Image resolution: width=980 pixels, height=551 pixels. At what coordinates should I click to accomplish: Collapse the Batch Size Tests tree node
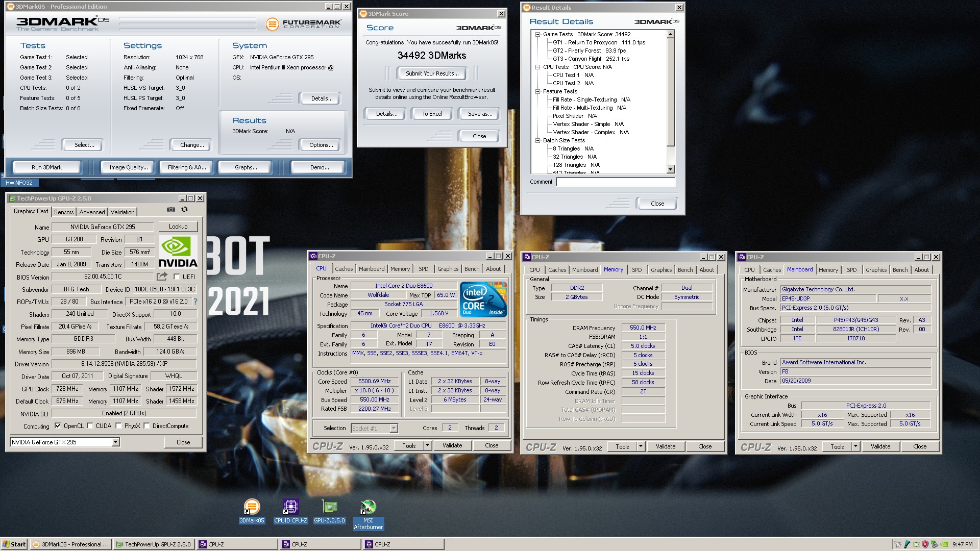pos(538,140)
